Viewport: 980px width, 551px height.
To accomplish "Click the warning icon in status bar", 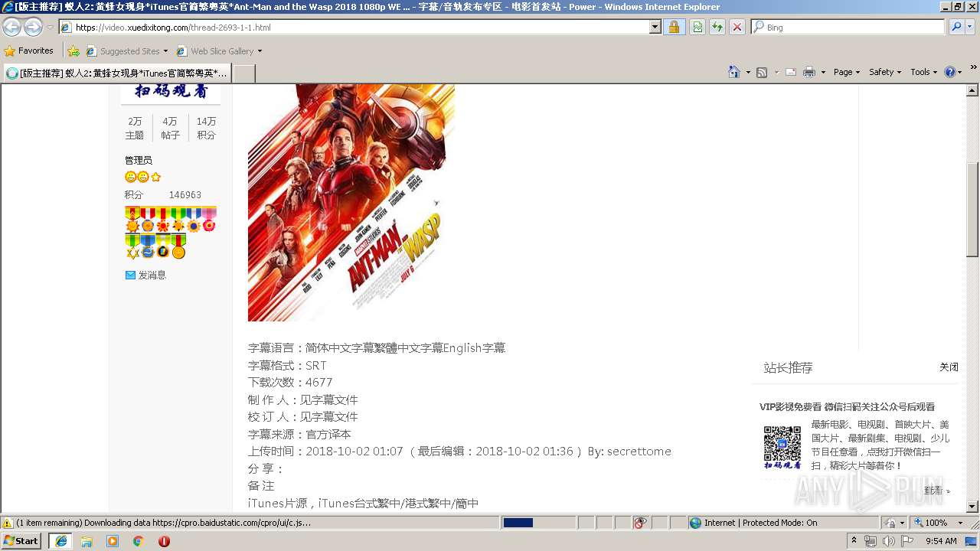I will [x=8, y=523].
